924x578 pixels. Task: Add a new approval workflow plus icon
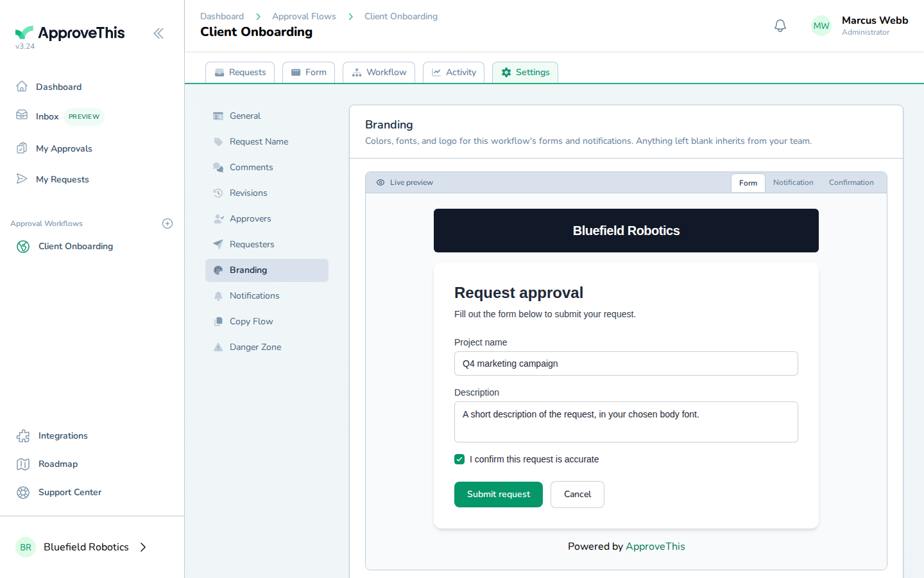pyautogui.click(x=167, y=223)
